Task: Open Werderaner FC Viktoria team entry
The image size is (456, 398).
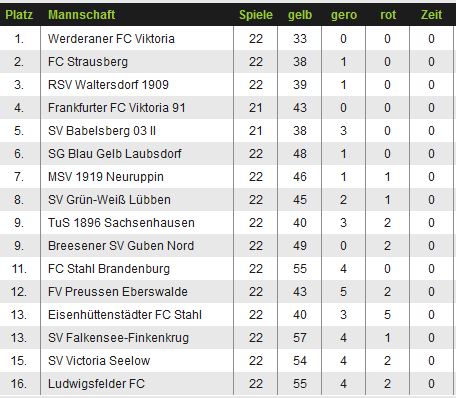Action: pos(111,39)
